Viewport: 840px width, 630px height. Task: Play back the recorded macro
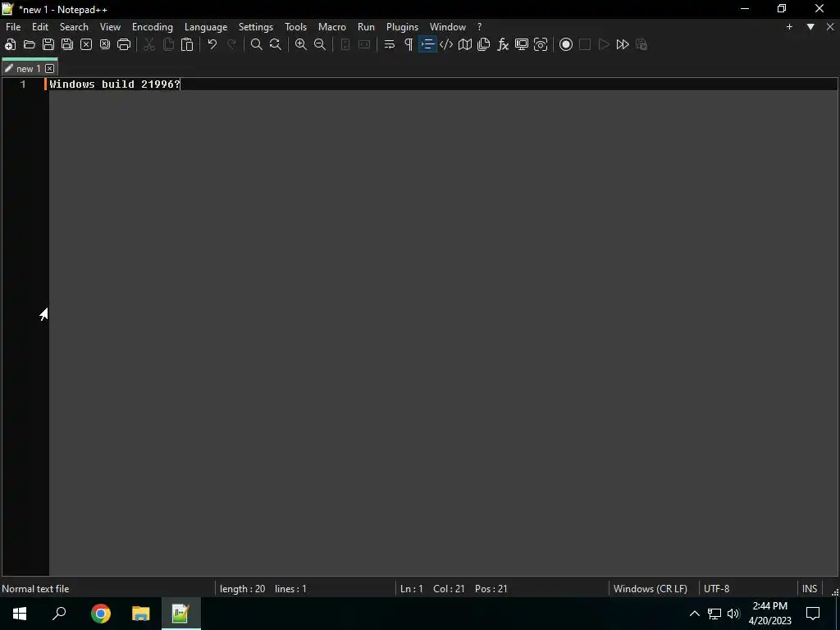[x=604, y=44]
